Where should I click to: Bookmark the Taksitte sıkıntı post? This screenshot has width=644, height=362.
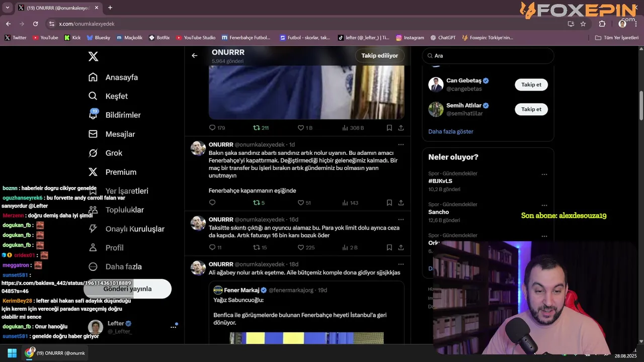(389, 247)
